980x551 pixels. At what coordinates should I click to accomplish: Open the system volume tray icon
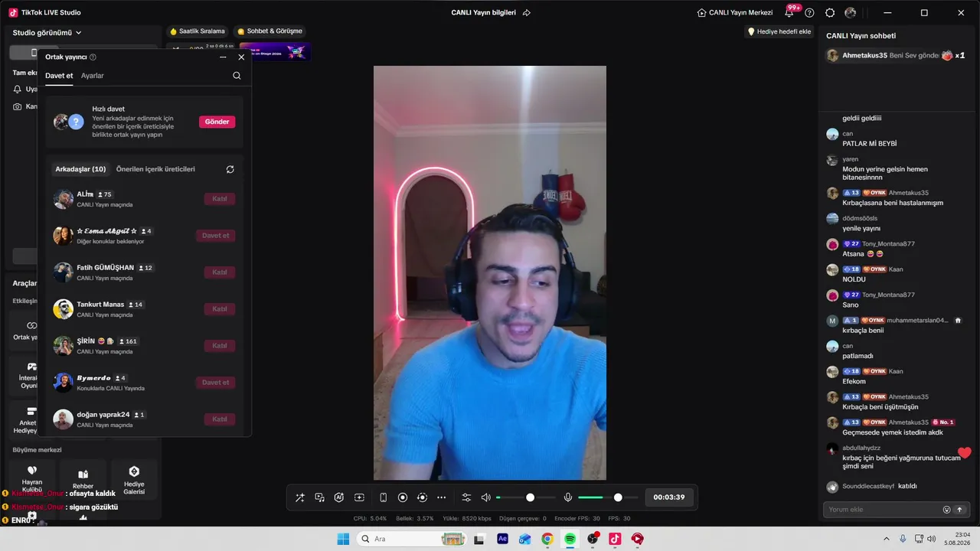tap(932, 539)
